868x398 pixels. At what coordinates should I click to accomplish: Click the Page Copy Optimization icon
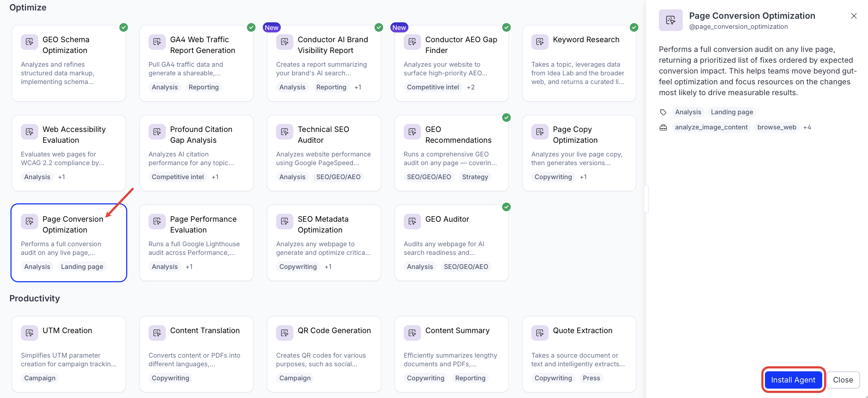coord(540,132)
